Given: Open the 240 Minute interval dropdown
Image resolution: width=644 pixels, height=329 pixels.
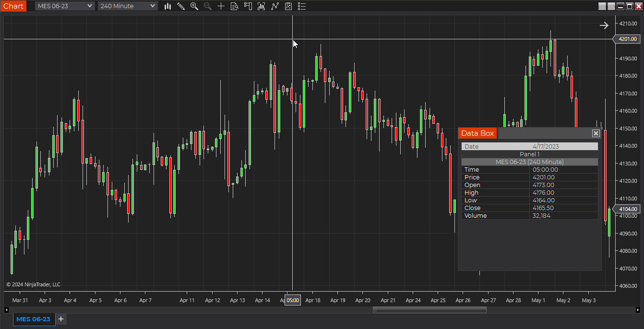Looking at the screenshot, I should (128, 6).
